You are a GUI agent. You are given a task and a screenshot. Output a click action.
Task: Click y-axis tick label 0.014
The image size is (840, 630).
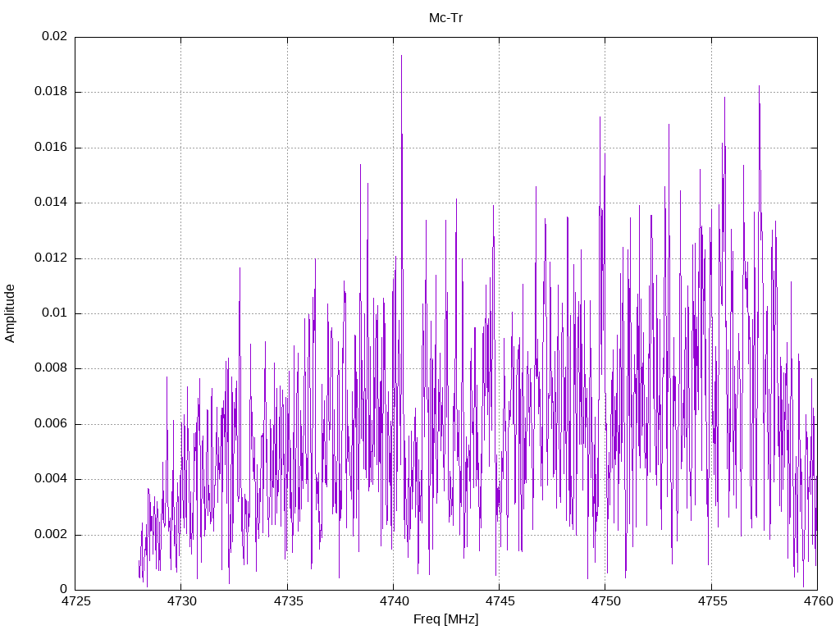tap(51, 202)
